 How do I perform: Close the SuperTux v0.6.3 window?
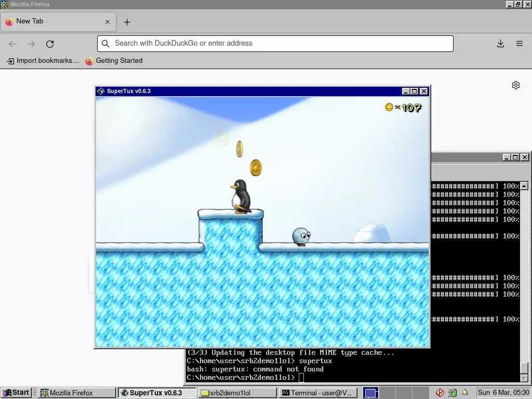click(424, 91)
